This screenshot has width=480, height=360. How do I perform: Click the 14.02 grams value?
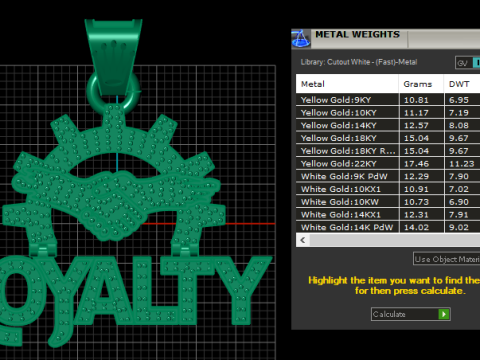tap(416, 227)
